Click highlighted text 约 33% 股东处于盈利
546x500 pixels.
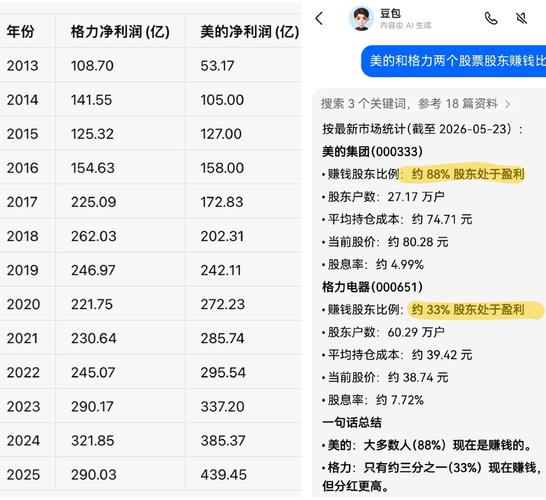click(468, 309)
